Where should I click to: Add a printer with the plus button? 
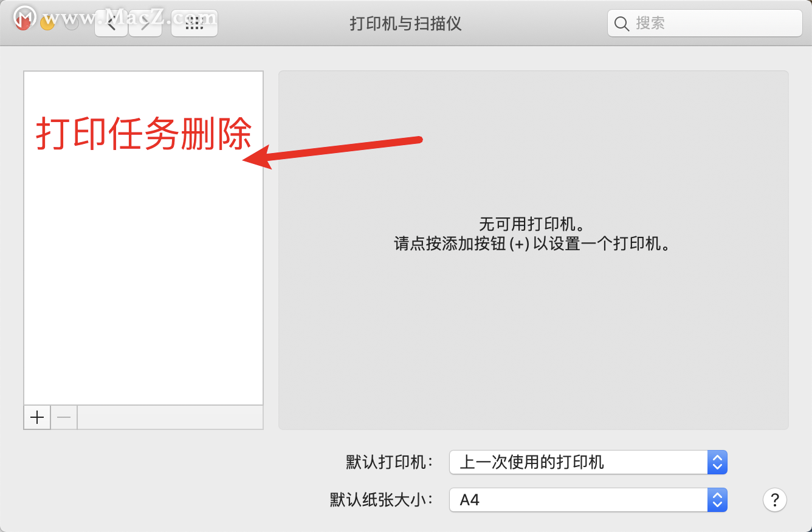37,417
